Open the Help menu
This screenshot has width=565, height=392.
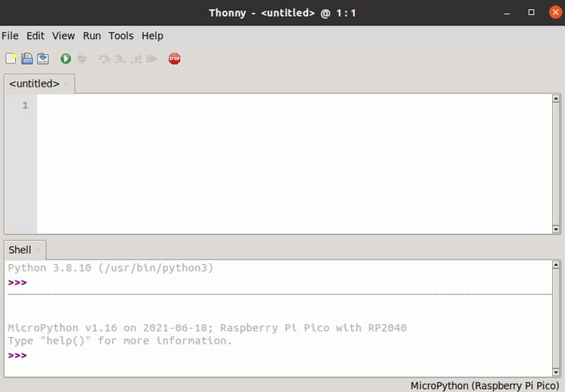pos(152,35)
